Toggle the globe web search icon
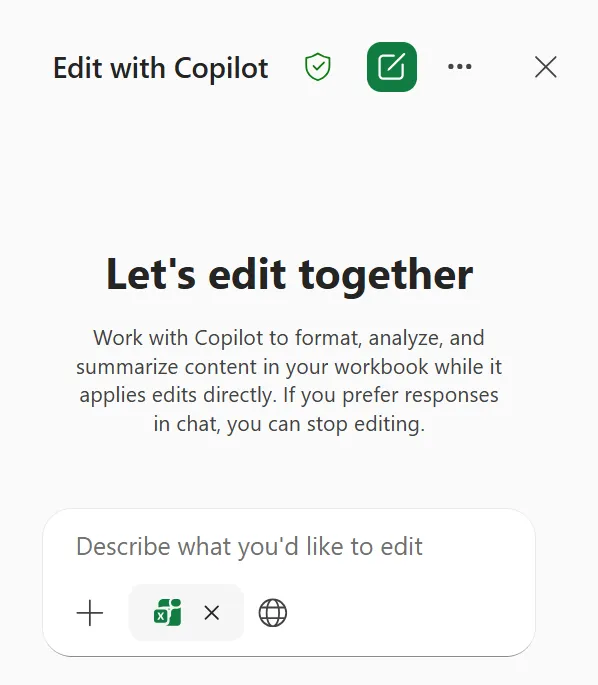This screenshot has width=598, height=685. coord(273,612)
